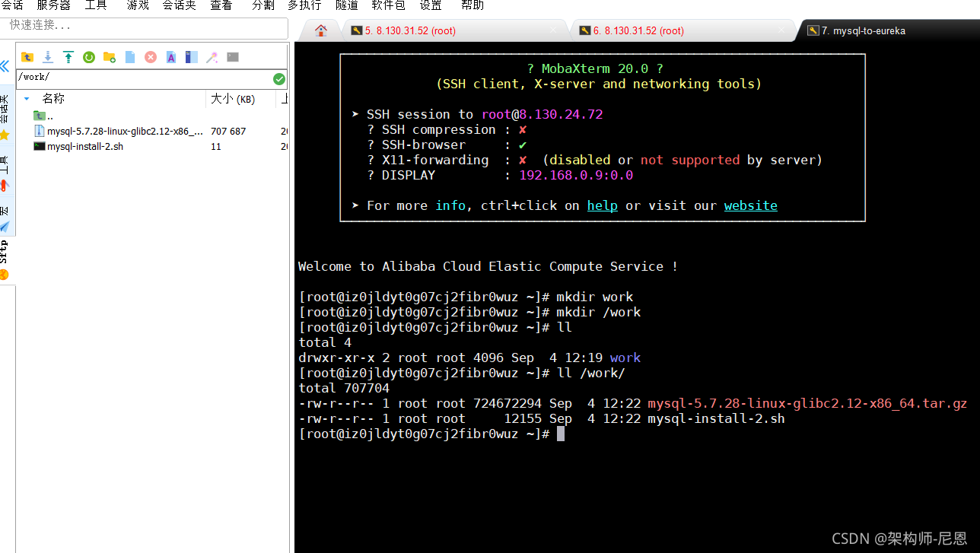Click the star favorites icon in sidebar
Viewport: 980px width, 553px height.
(x=5, y=135)
